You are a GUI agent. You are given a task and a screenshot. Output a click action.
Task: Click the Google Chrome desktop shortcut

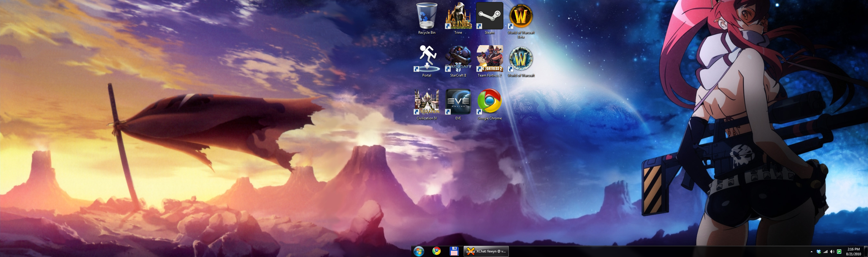pyautogui.click(x=489, y=102)
